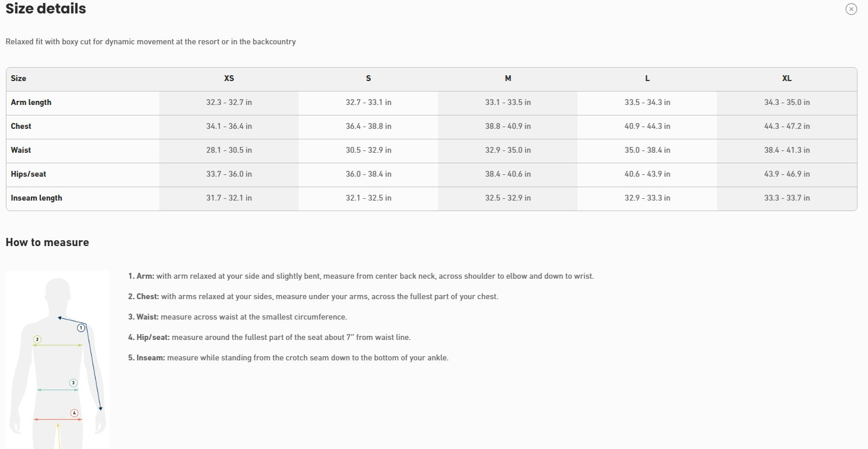Click the M chest value 38.8 - 40.9 in
This screenshot has height=449, width=868.
click(508, 127)
